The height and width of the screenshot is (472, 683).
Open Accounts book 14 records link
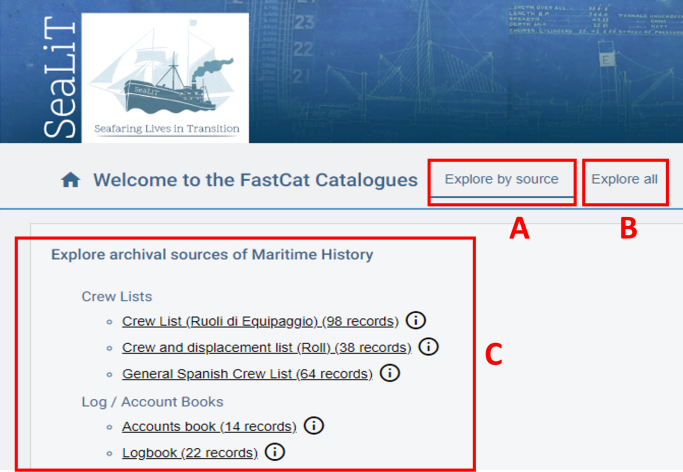pos(209,426)
